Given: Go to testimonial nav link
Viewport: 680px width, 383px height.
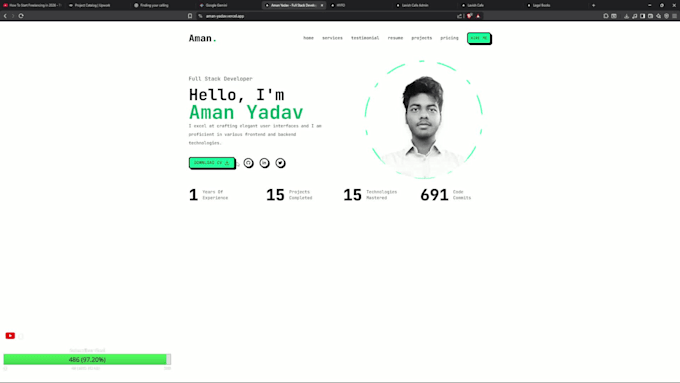Looking at the screenshot, I should click(365, 38).
